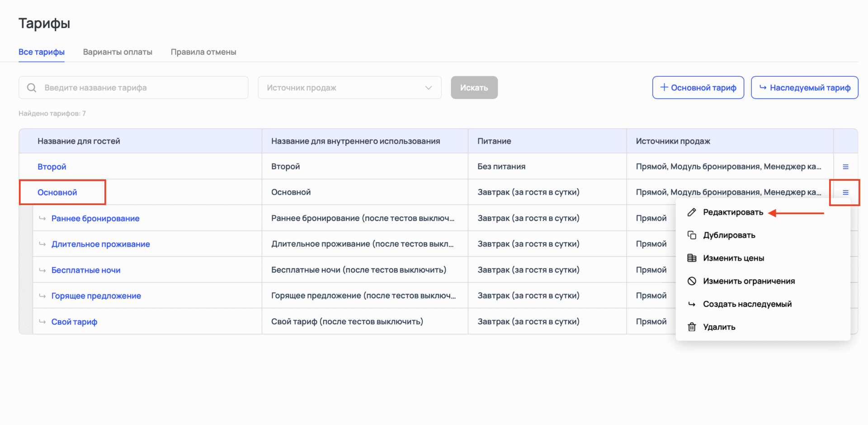Open the Правила отмены tab

[x=203, y=52]
